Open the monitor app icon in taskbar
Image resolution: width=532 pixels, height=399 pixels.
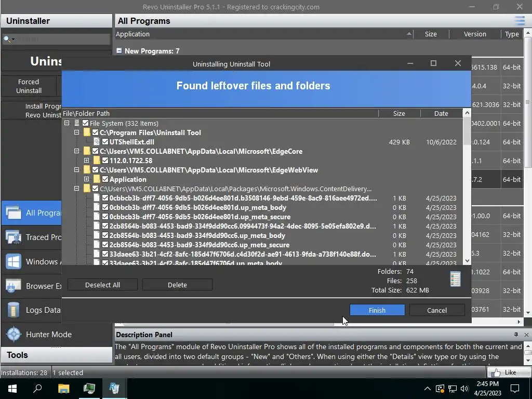pos(89,388)
